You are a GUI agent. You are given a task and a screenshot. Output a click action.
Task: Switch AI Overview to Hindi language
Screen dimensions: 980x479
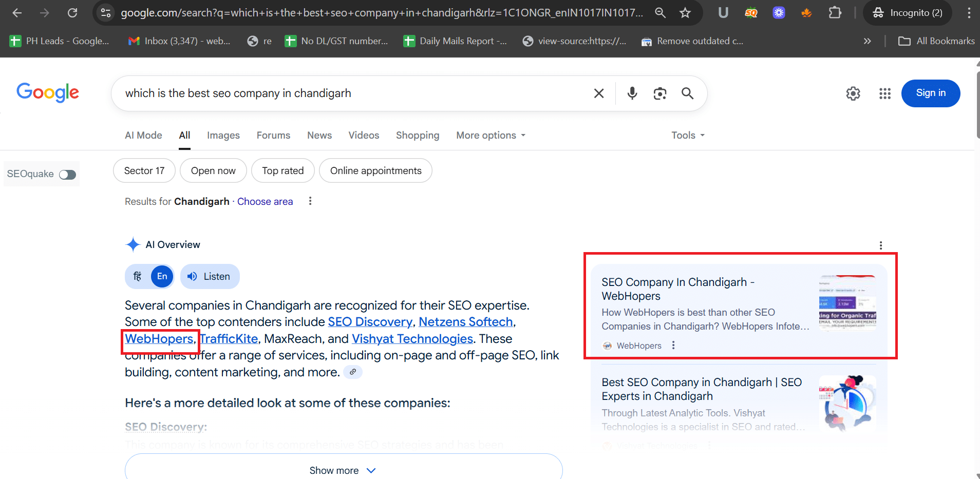[x=138, y=277]
